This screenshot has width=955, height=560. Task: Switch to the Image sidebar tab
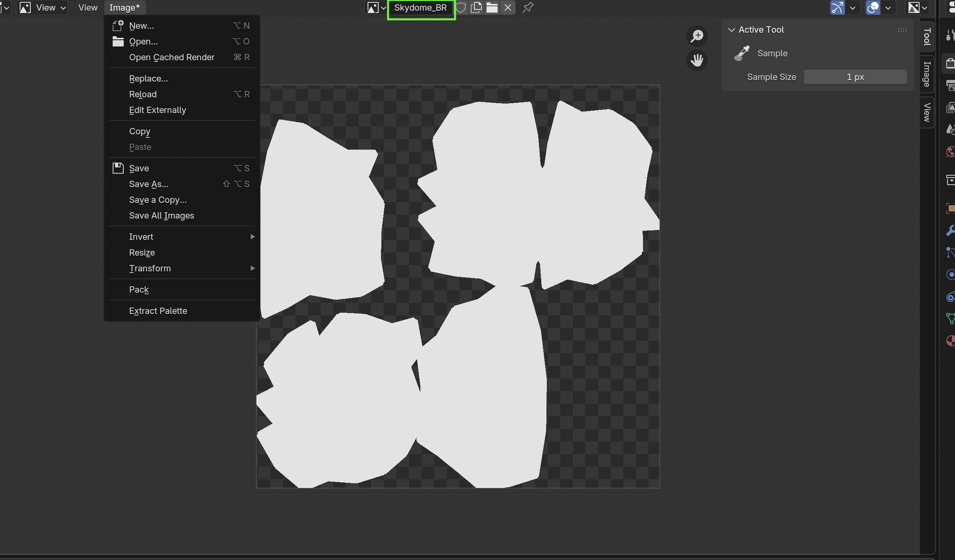(927, 74)
